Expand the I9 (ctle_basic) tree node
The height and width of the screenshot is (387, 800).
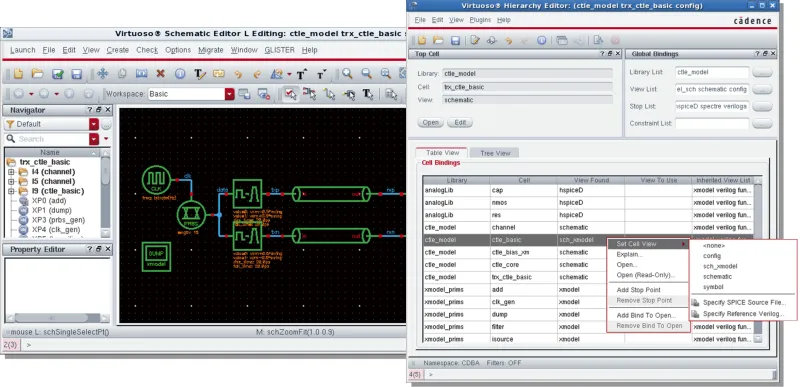(11, 191)
